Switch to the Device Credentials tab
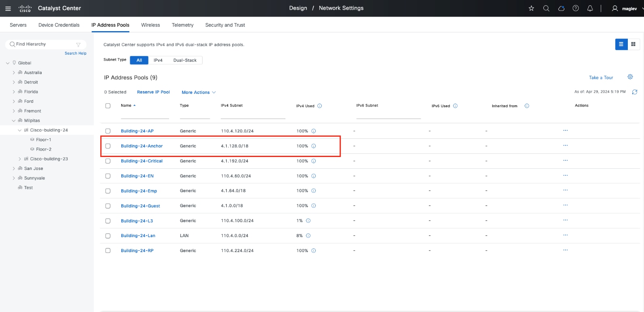This screenshot has width=644, height=312. click(59, 25)
